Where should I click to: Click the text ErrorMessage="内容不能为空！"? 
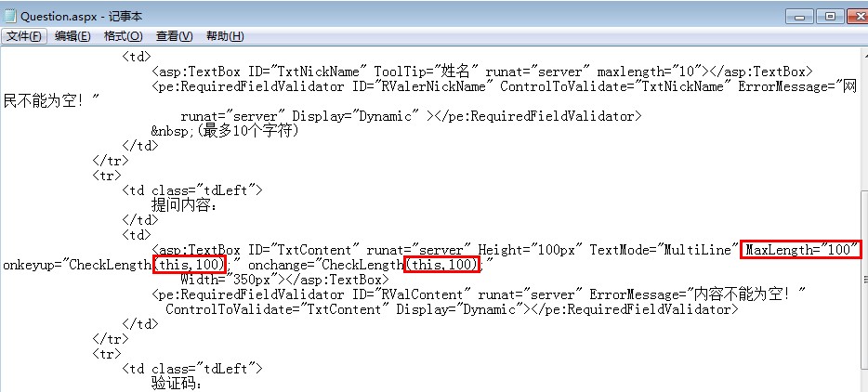pyautogui.click(x=697, y=294)
